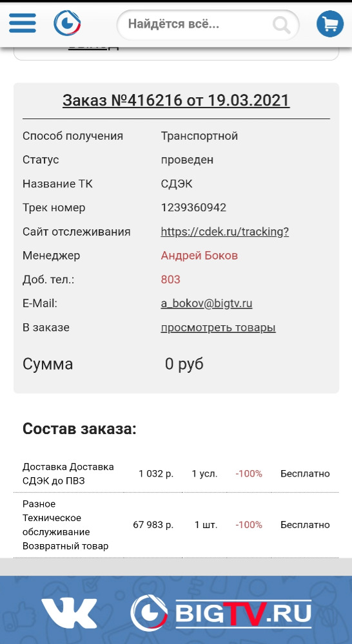The width and height of the screenshot is (352, 644).
Task: Tap the 'Состав заказа:' heading
Action: [79, 429]
